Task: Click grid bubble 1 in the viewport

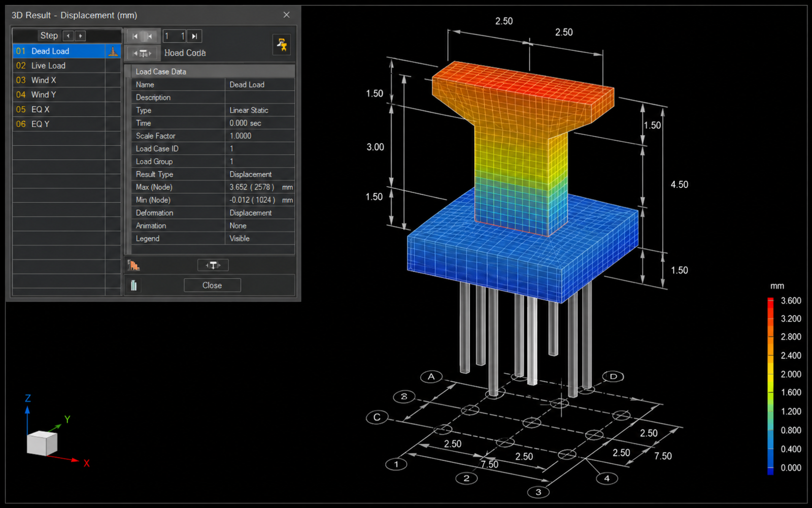Action: coord(396,464)
